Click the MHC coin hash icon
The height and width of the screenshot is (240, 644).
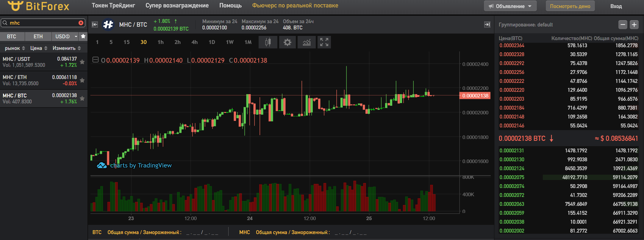(108, 25)
